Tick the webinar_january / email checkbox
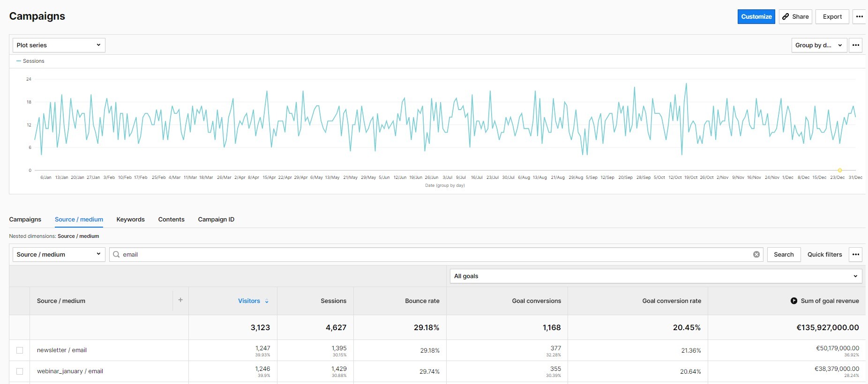The height and width of the screenshot is (384, 868). tap(20, 371)
